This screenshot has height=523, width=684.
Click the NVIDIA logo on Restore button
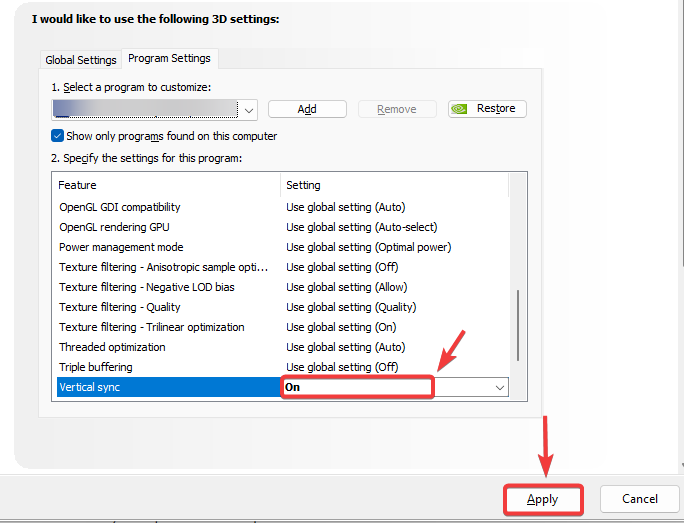(x=462, y=109)
